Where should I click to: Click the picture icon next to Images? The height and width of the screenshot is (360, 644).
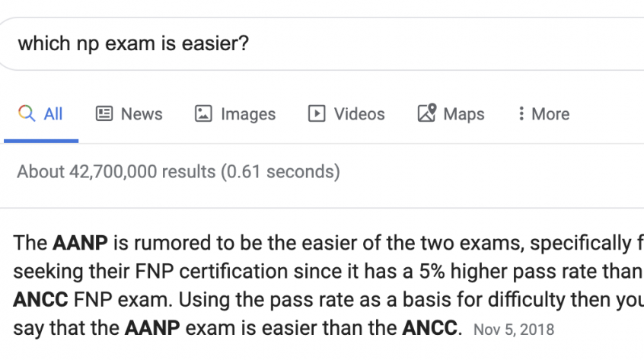[x=203, y=113]
